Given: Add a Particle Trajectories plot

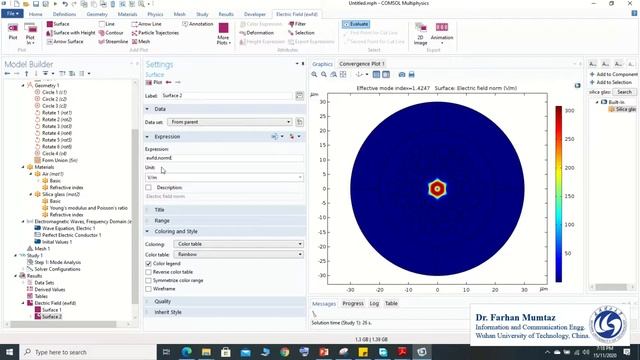Looking at the screenshot, I should [155, 33].
